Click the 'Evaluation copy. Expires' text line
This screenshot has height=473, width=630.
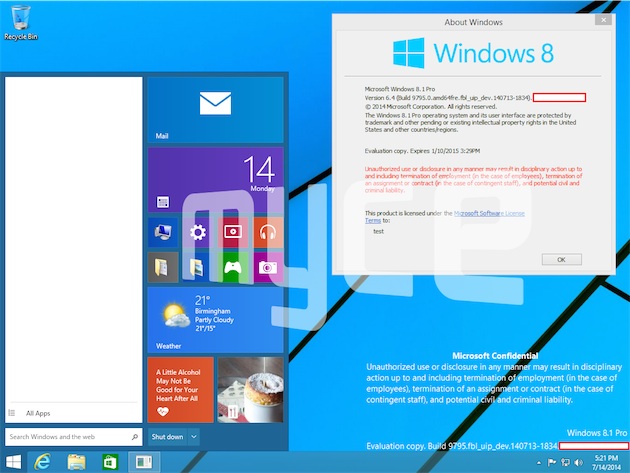coord(422,151)
